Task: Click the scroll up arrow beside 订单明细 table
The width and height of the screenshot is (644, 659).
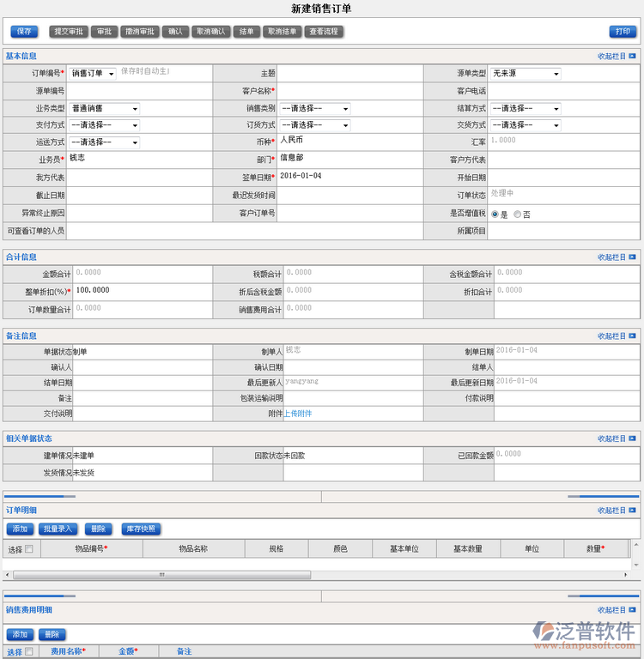Action: click(x=636, y=545)
